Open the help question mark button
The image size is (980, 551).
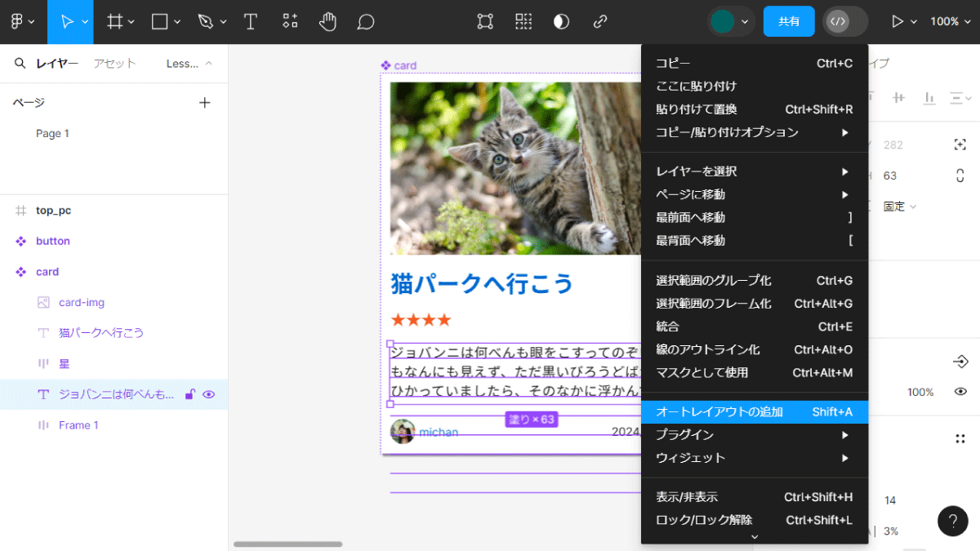(953, 521)
